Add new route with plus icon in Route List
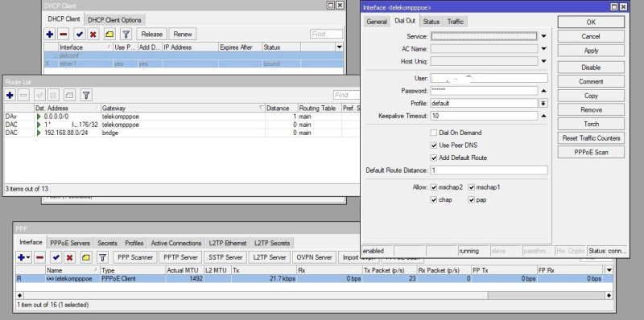 point(10,95)
